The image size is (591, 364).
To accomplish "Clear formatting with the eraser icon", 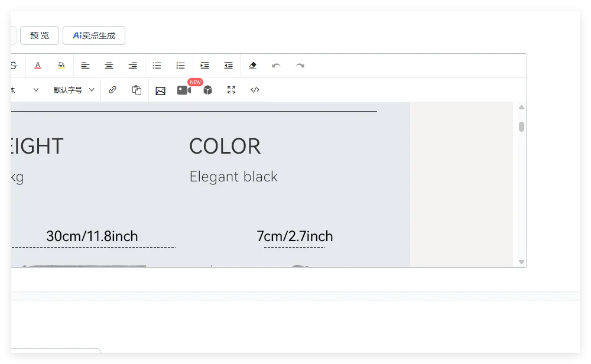I will tap(252, 66).
